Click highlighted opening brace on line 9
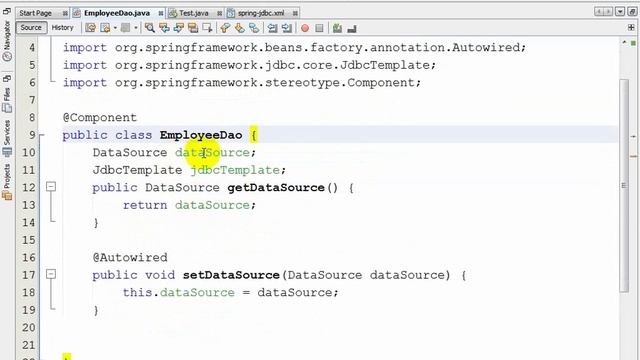640x360 pixels. pos(254,135)
